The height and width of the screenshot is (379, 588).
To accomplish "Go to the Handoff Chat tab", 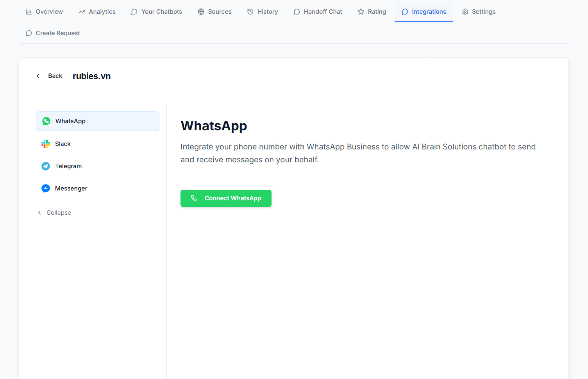I will point(318,12).
